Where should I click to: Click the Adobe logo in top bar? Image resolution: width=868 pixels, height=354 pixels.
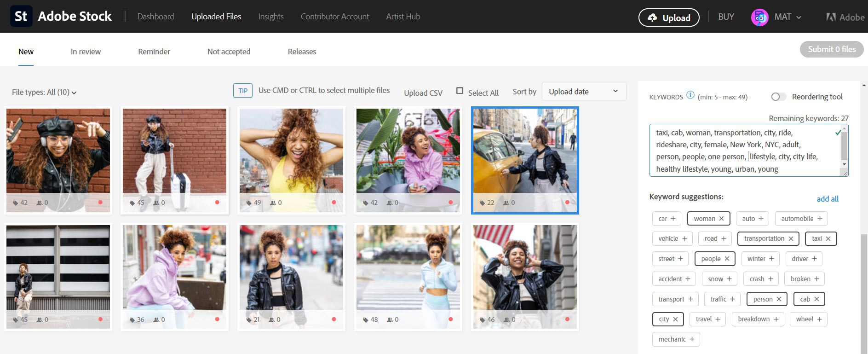[845, 17]
